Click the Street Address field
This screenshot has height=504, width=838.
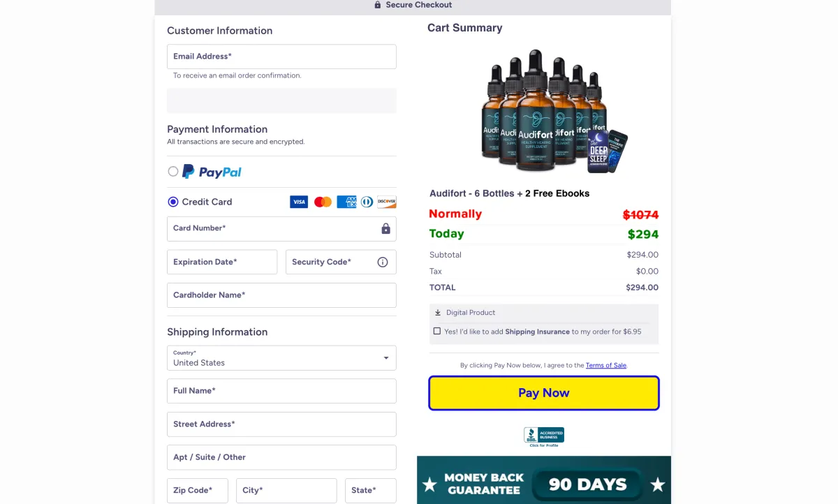(281, 424)
